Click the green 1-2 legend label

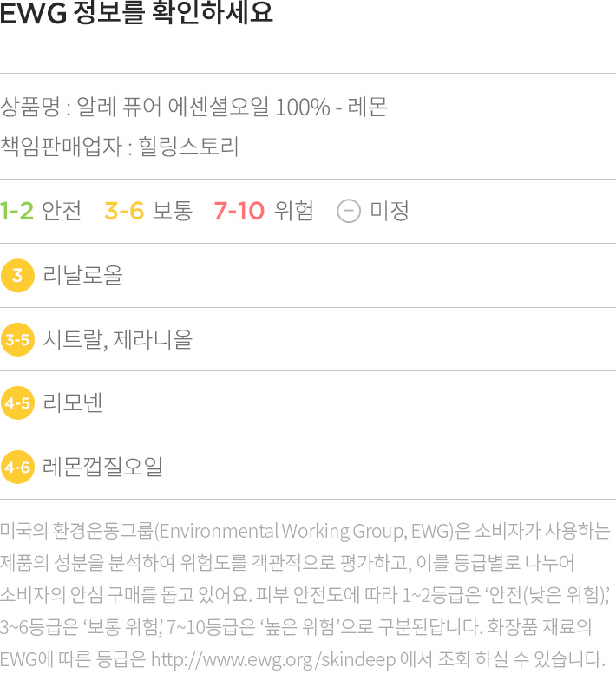pos(16,211)
